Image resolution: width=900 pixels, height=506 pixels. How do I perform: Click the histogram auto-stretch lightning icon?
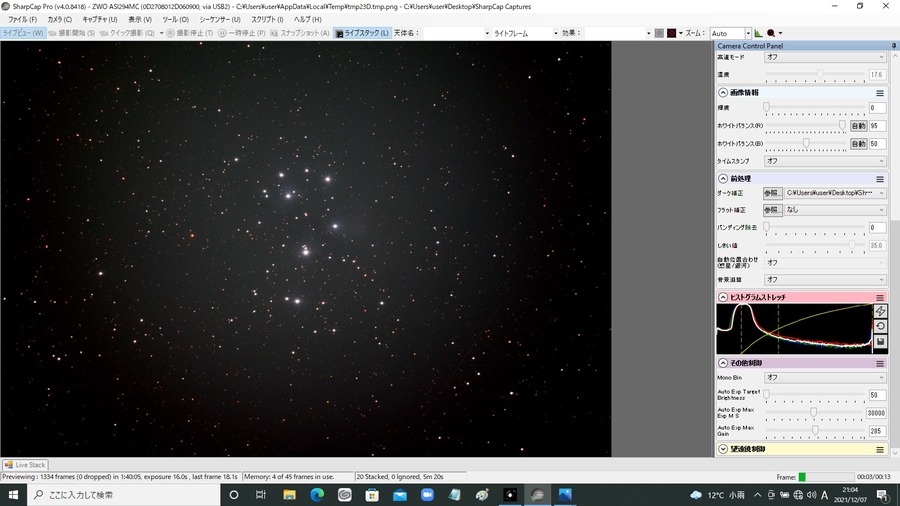pos(880,311)
